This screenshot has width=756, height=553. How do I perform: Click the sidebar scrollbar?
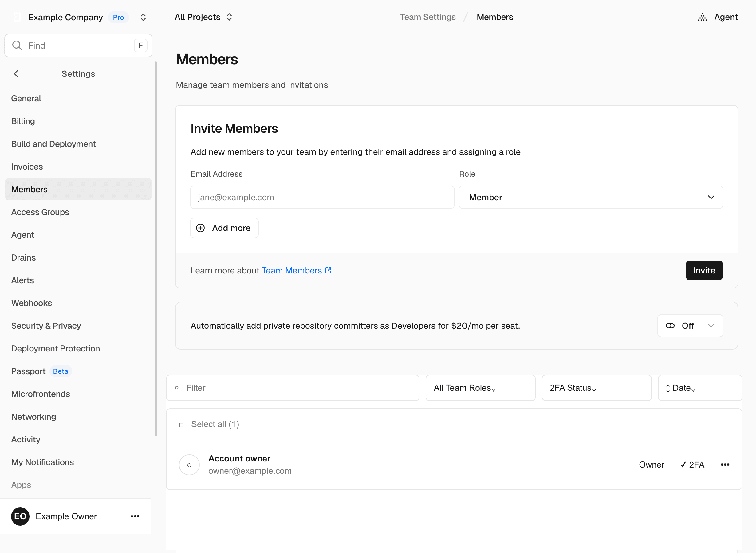(x=156, y=249)
